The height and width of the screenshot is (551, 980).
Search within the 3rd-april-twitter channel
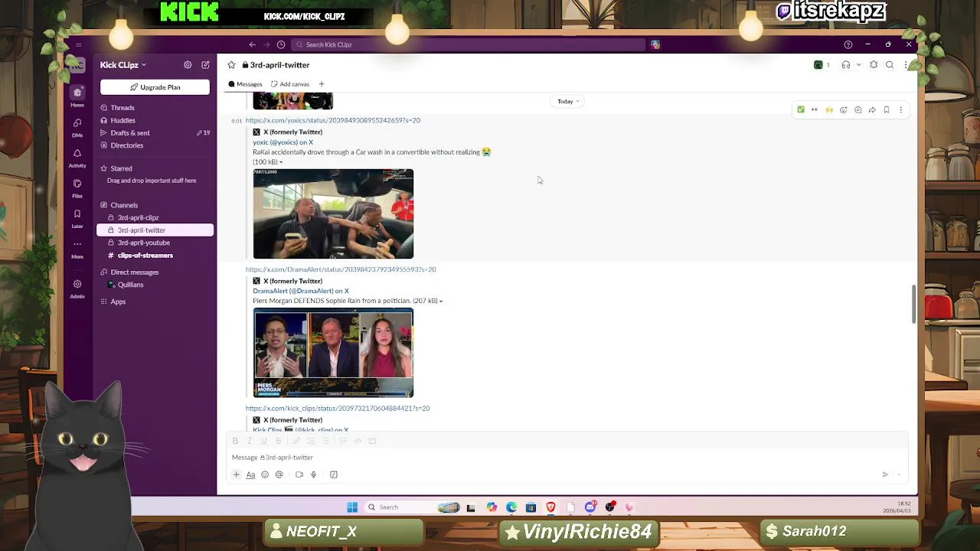[890, 65]
